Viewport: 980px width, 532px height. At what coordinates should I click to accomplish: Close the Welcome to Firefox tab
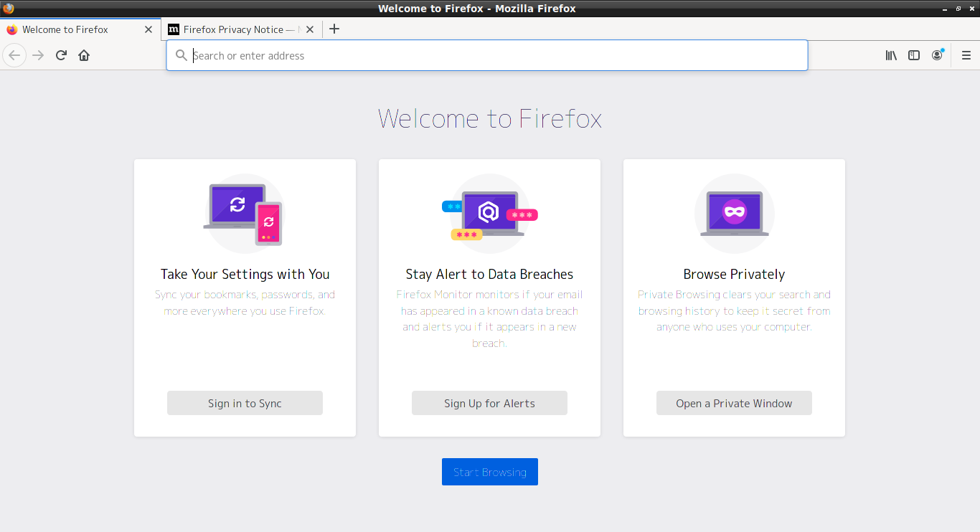point(149,29)
